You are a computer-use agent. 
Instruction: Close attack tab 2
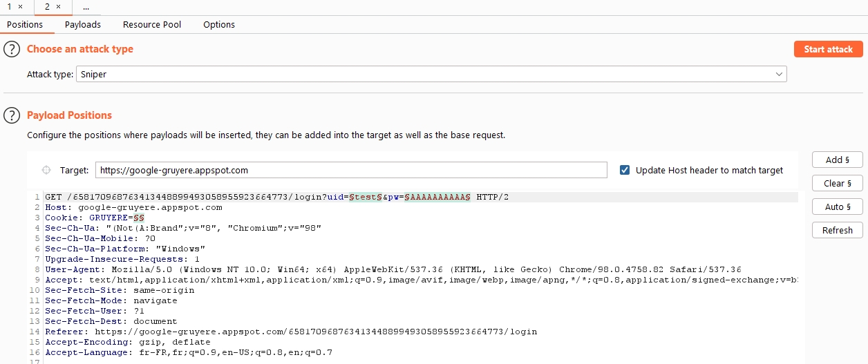tap(58, 7)
